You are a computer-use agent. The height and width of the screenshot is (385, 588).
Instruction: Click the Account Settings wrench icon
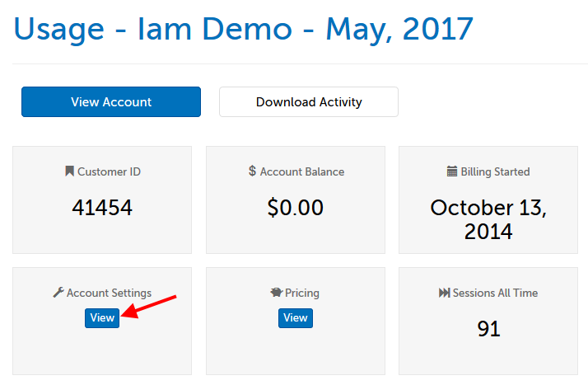pyautogui.click(x=58, y=293)
